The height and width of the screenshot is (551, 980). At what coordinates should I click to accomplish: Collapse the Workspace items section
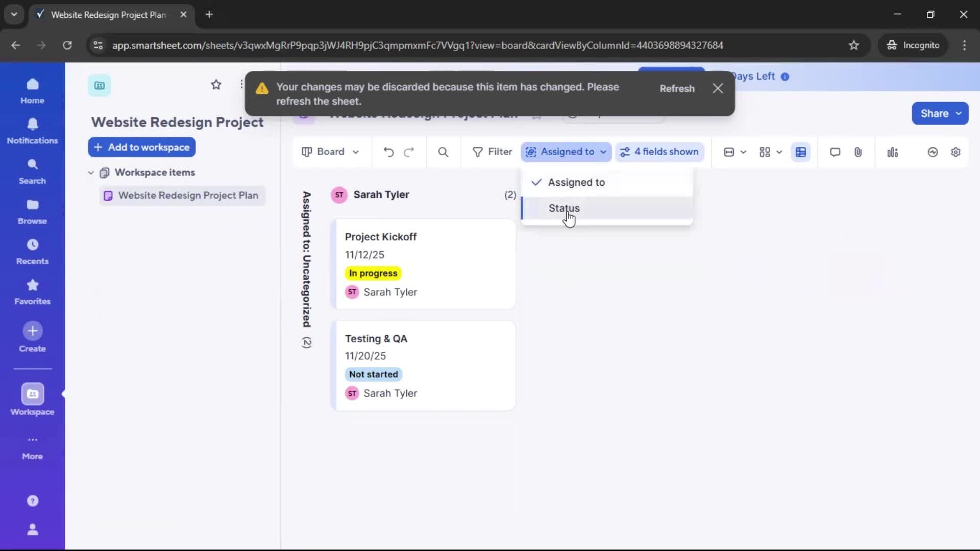point(90,172)
